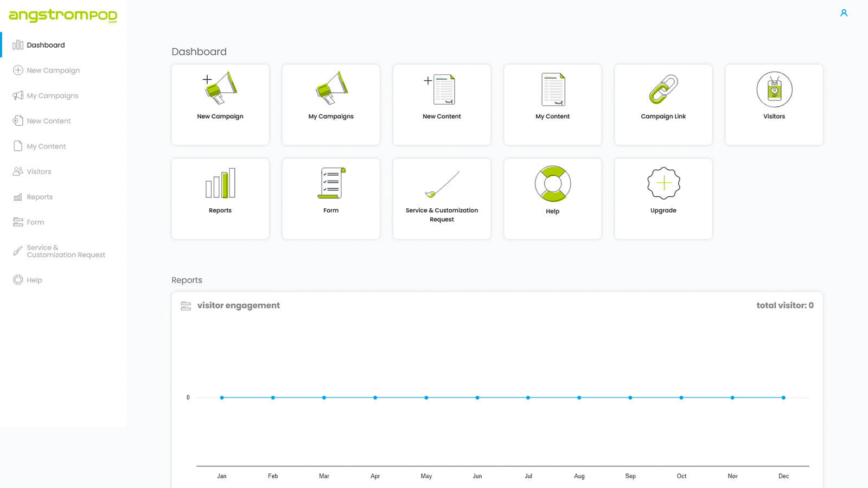Image resolution: width=868 pixels, height=488 pixels.
Task: Click the Help lifebuoy tile
Action: point(552,198)
